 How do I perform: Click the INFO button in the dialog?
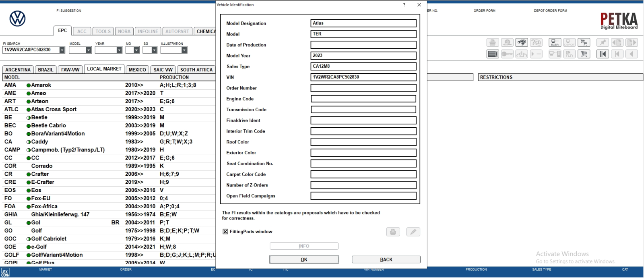pos(304,246)
